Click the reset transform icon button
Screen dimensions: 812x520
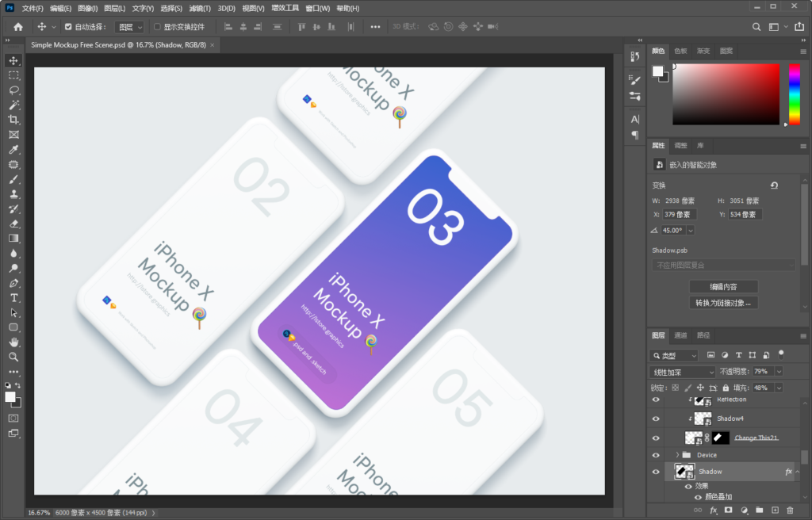[774, 185]
